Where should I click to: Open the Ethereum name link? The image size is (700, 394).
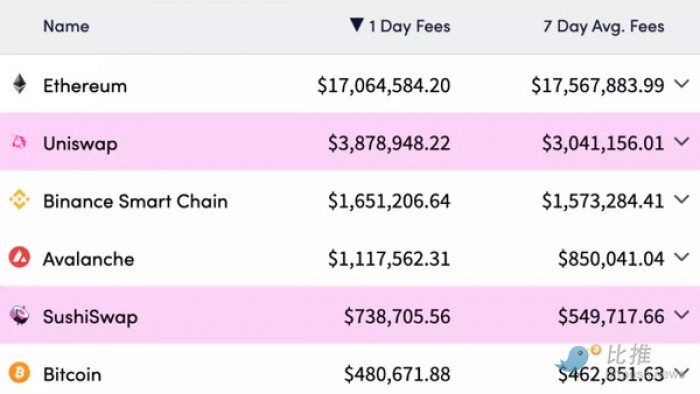pyautogui.click(x=85, y=86)
